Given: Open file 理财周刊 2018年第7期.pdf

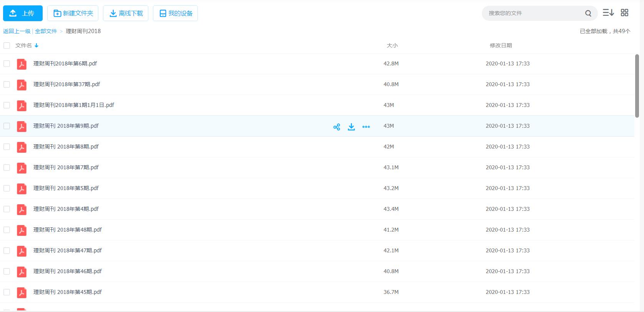Looking at the screenshot, I should 66,167.
